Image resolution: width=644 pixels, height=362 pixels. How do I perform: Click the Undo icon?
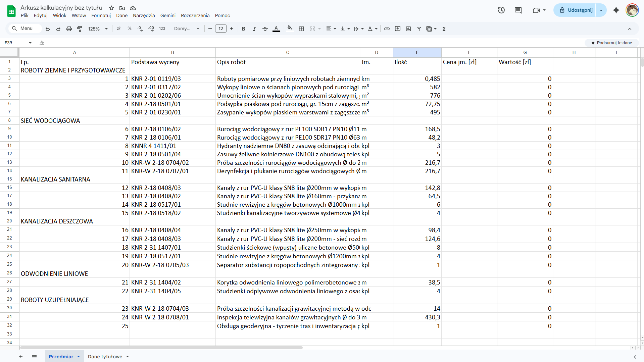tap(48, 29)
